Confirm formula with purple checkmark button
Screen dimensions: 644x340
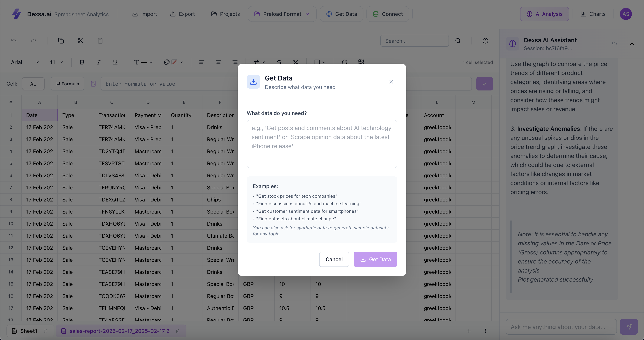[485, 84]
